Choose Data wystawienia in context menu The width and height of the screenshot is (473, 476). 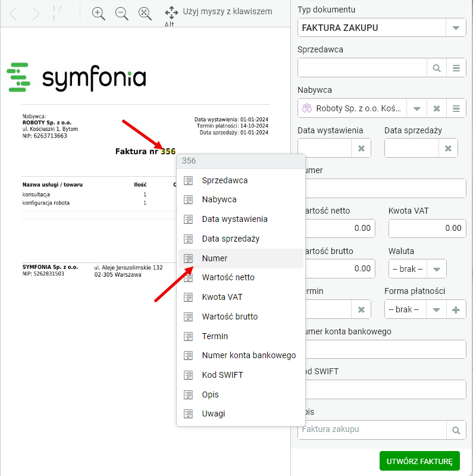(241, 219)
